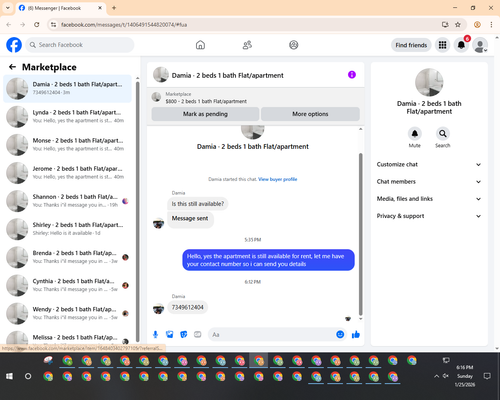
Task: Open View buyer profile link
Action: [x=278, y=179]
